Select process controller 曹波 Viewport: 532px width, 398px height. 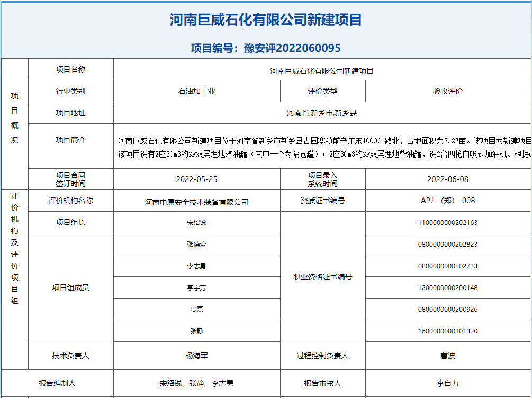point(448,356)
